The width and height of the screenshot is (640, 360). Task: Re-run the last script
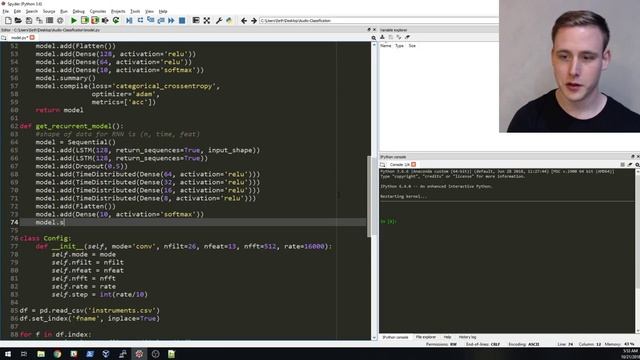click(x=116, y=20)
